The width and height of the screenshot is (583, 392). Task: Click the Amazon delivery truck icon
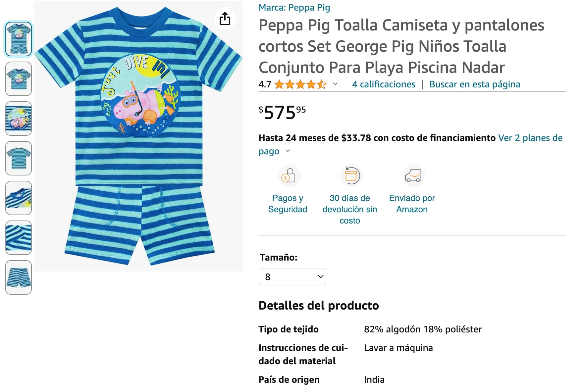point(413,175)
